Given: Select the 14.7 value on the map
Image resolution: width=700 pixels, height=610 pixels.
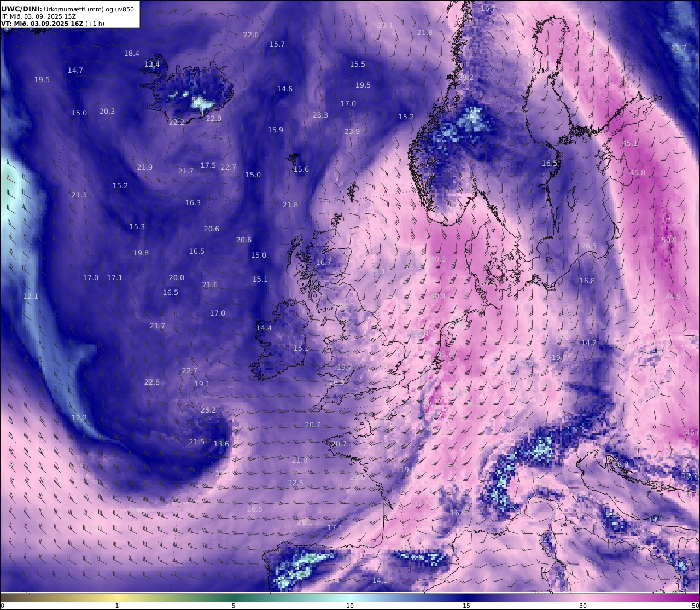Looking at the screenshot, I should coord(75,71).
